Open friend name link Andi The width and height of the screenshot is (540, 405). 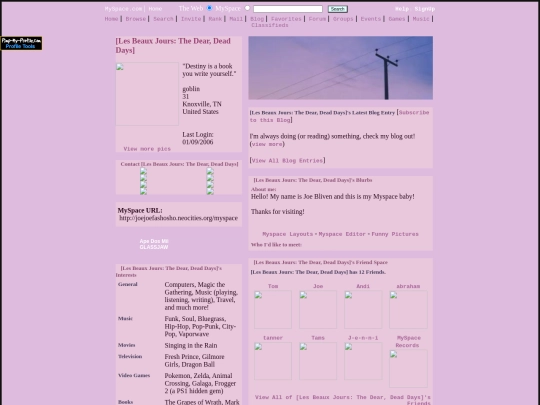363,286
